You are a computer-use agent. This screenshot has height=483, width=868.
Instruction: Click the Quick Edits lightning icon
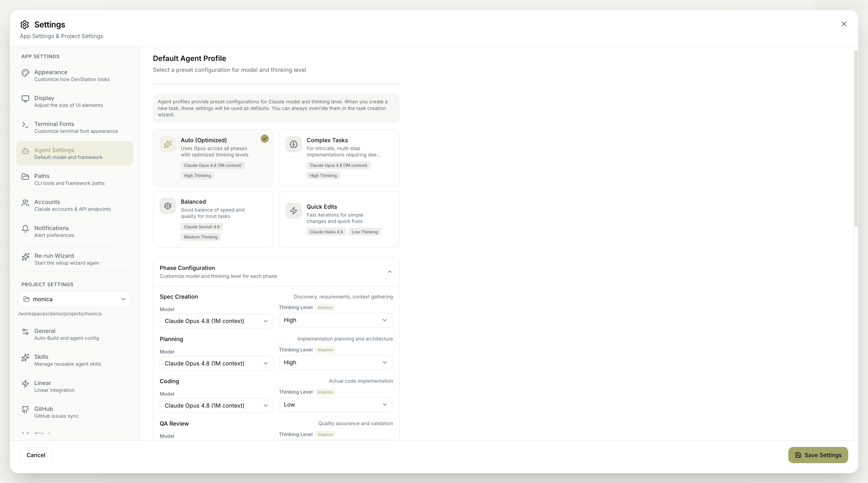coord(293,211)
